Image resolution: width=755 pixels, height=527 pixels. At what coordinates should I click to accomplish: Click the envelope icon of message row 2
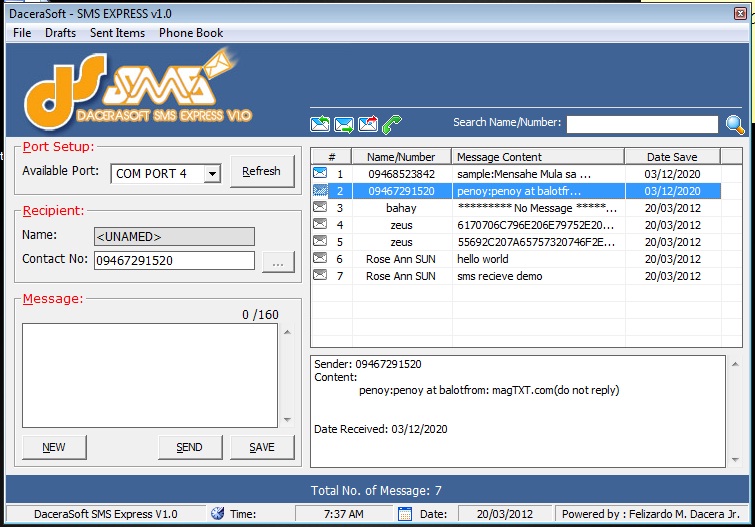tap(320, 190)
